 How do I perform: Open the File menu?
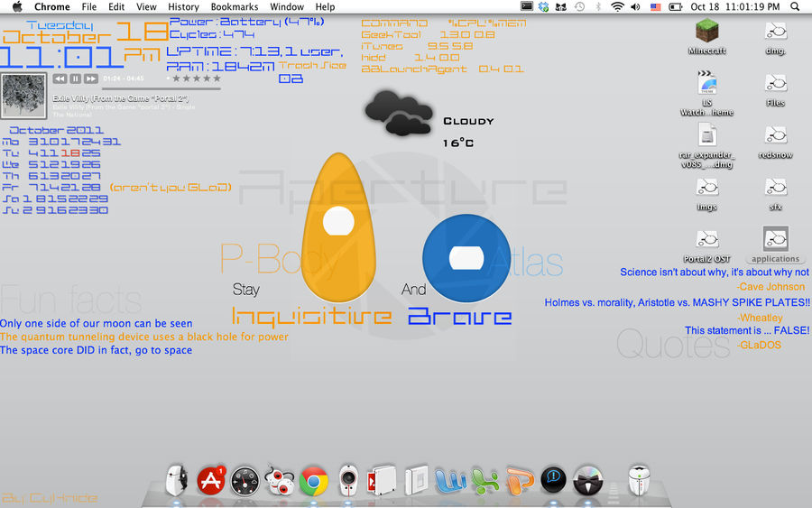pyautogui.click(x=89, y=6)
